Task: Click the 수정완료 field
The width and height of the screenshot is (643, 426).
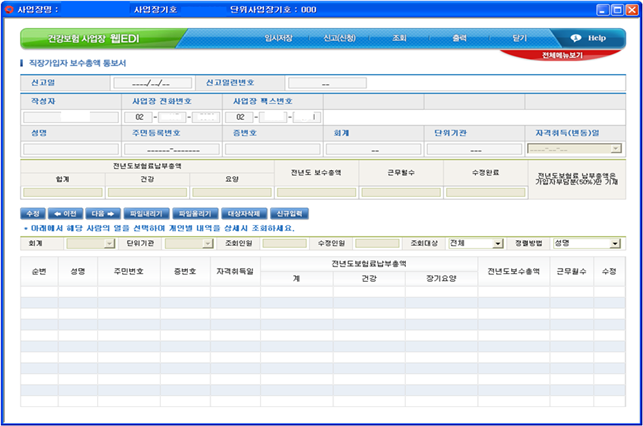Action: (x=486, y=192)
